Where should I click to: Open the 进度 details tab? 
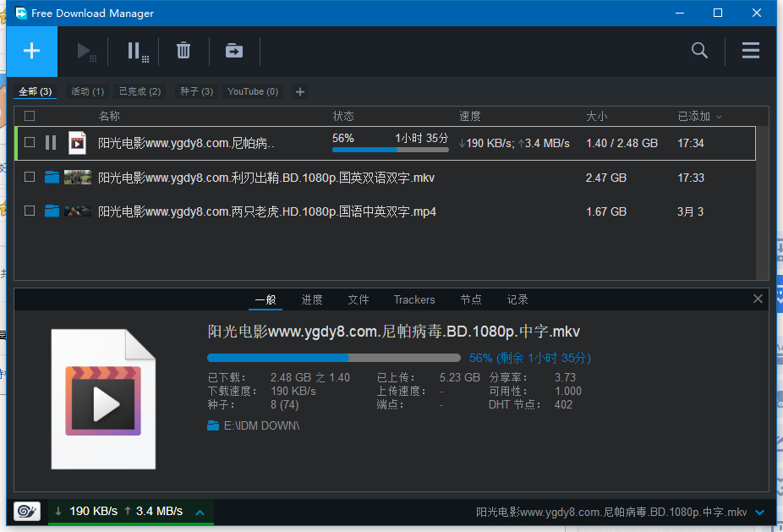tap(312, 299)
